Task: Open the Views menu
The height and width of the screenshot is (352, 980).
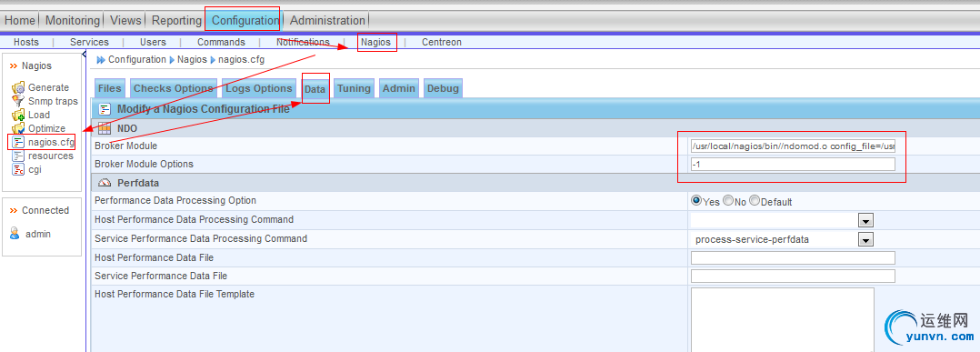Action: (125, 21)
